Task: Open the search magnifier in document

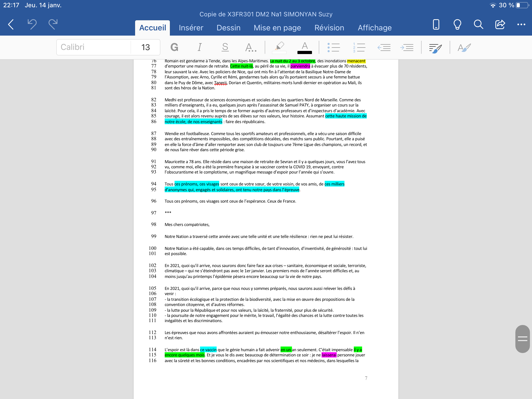Action: 478,25
